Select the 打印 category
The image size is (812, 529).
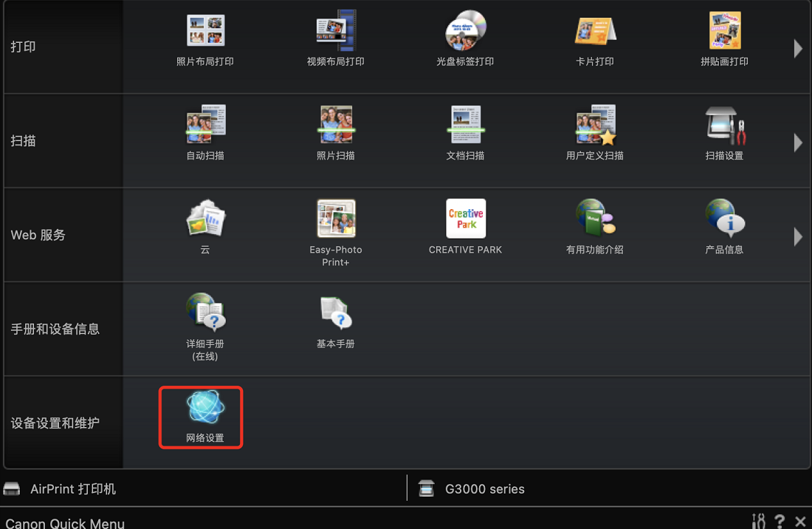(63, 47)
